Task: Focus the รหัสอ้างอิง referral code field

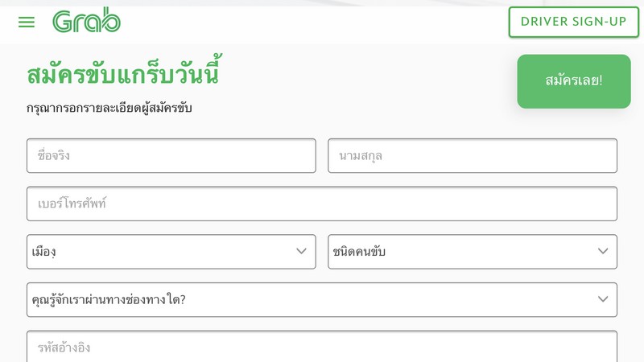Action: click(322, 348)
